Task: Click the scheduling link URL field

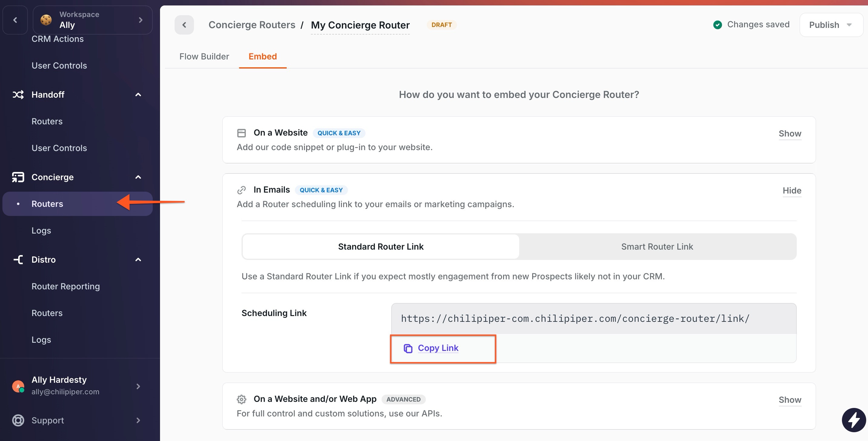Action: (x=594, y=318)
